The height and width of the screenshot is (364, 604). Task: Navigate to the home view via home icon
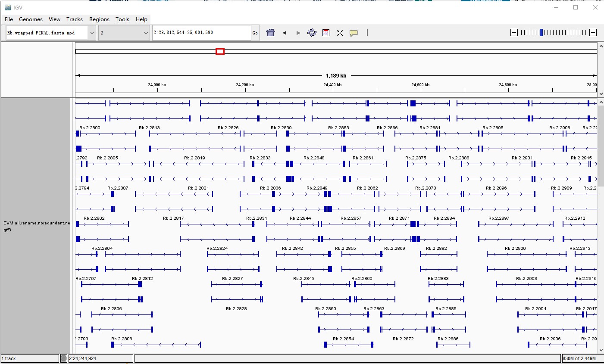[270, 32]
